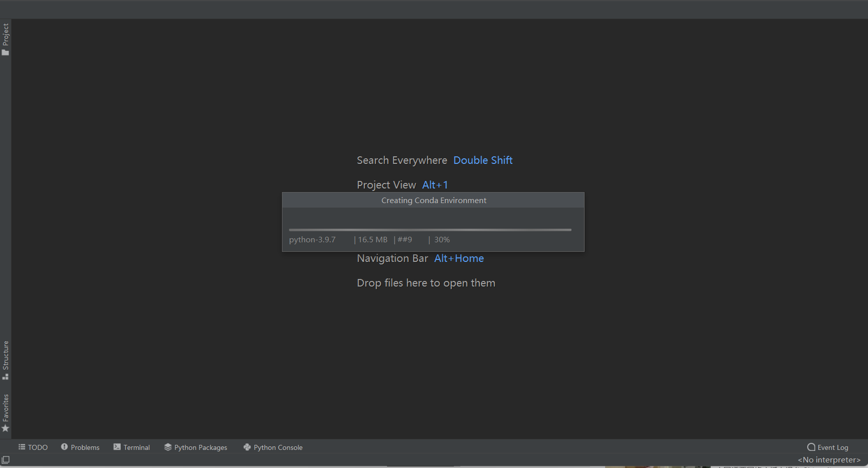Open the Favorites tool window tab
868x468 pixels.
point(6,413)
